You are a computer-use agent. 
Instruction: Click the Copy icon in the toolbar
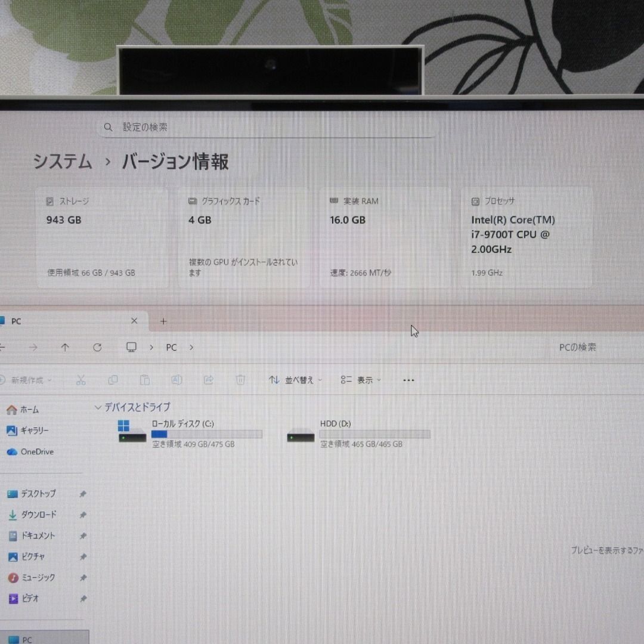point(113,380)
